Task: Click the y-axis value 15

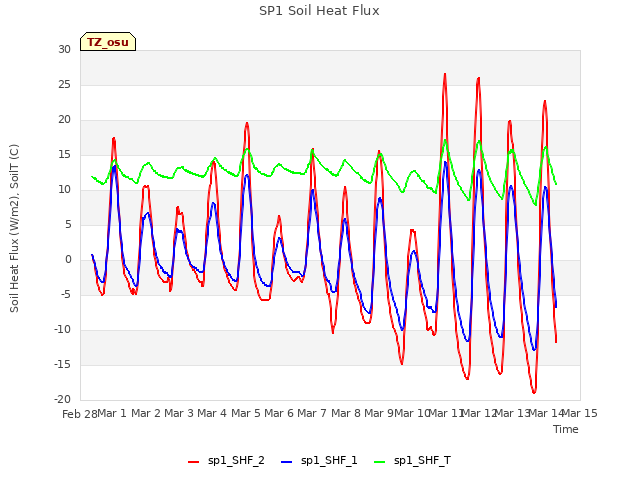Action: pyautogui.click(x=64, y=154)
